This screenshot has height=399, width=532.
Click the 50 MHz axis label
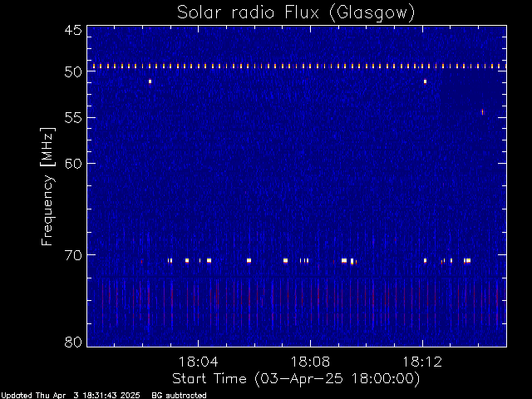(73, 71)
